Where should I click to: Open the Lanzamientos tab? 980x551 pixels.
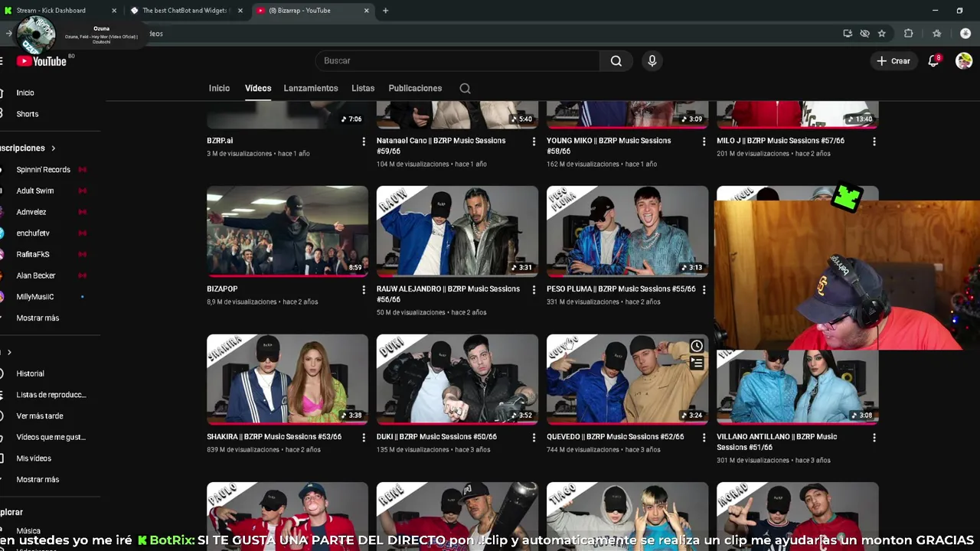coord(311,88)
